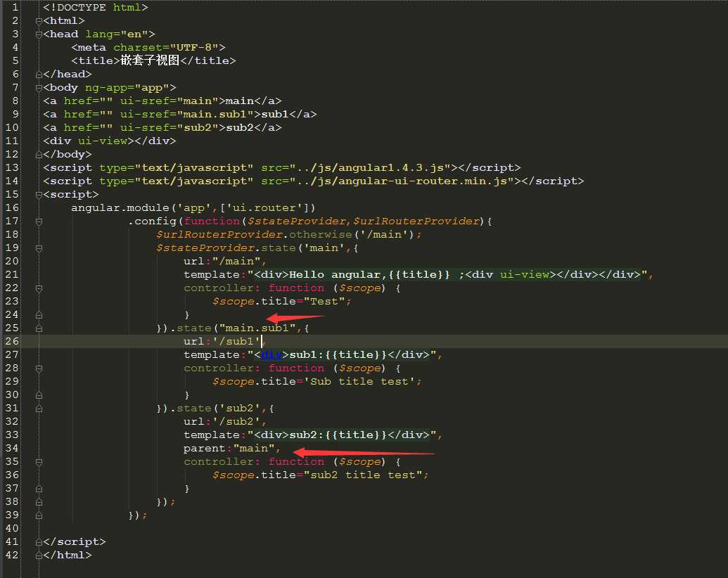Viewport: 728px width, 578px height.
Task: Click the "../js/angular-ui-router.min.js" source path
Action: point(402,181)
